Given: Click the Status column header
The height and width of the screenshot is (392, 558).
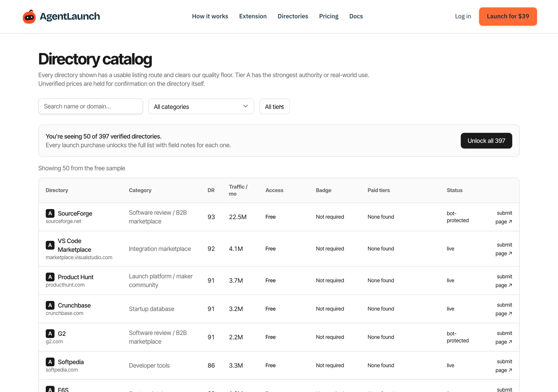Looking at the screenshot, I should pos(455,190).
